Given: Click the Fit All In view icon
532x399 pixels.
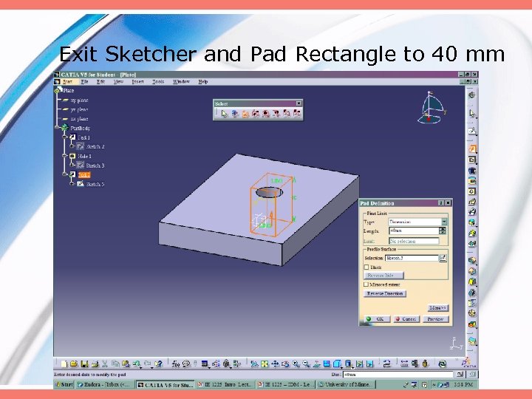Looking at the screenshot, I should [265, 364].
